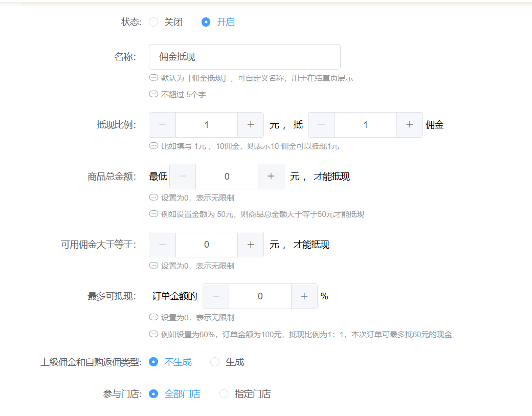This screenshot has width=532, height=416.
Task: Click the 名称 text field with 佣金抵现
Action: [245, 57]
